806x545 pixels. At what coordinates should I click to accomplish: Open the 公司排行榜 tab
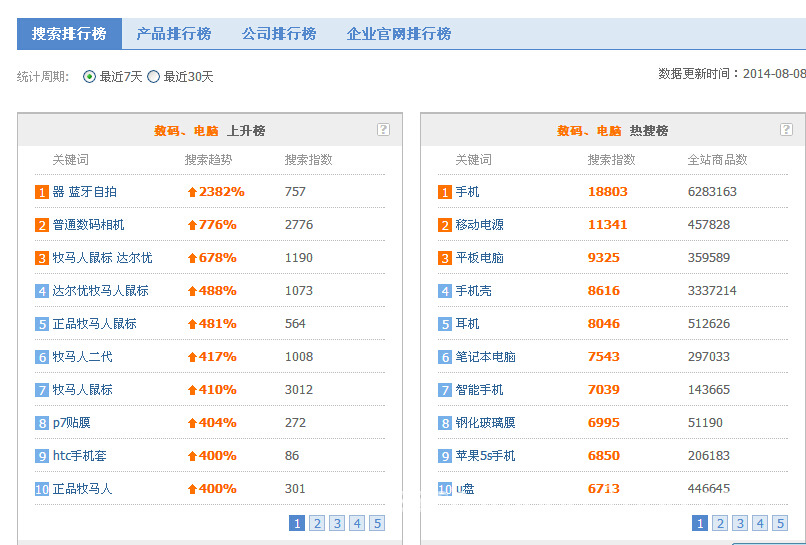(x=279, y=34)
